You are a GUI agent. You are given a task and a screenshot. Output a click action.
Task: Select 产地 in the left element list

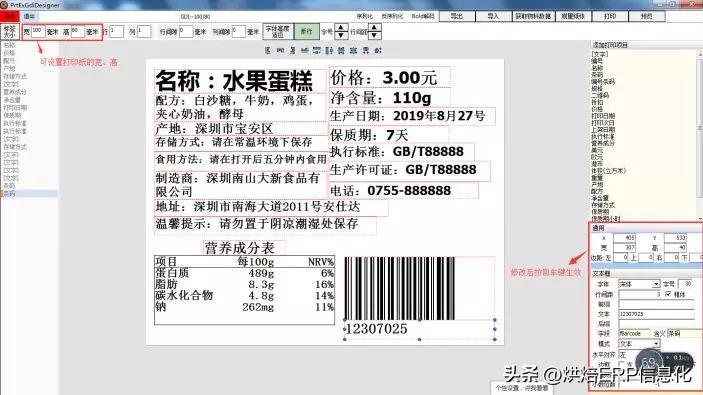tap(9, 69)
